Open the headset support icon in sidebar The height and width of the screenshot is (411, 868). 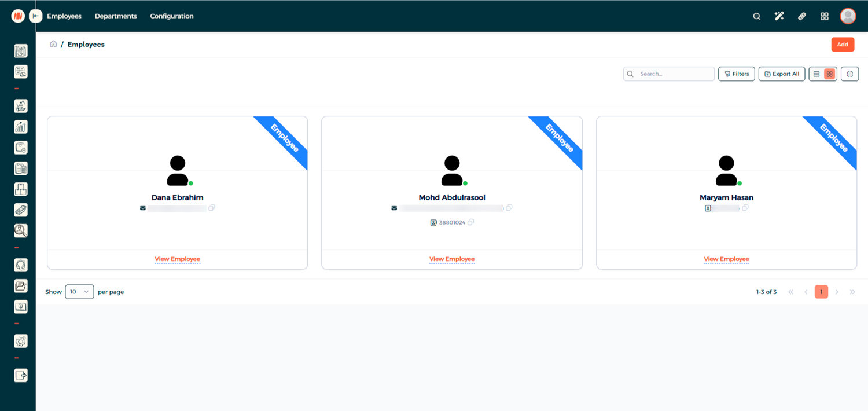20,265
